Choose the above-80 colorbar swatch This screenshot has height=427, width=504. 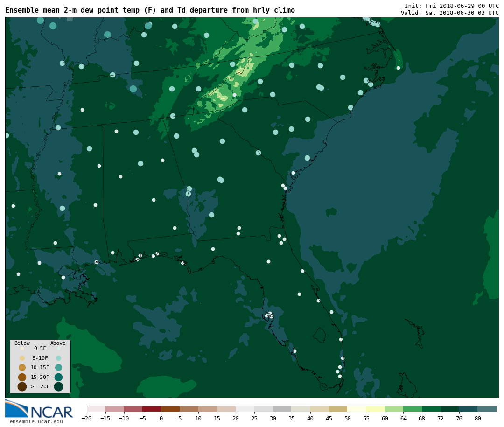click(x=487, y=409)
